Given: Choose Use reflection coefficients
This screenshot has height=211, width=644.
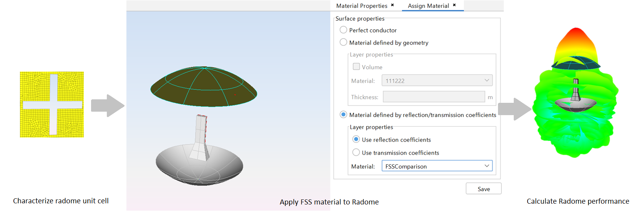Looking at the screenshot, I should coord(356,139).
